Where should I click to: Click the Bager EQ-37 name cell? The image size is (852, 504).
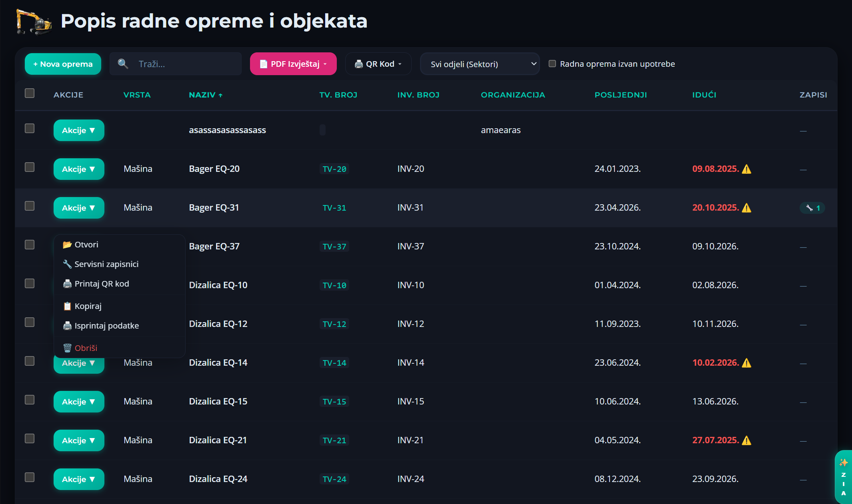click(x=214, y=247)
